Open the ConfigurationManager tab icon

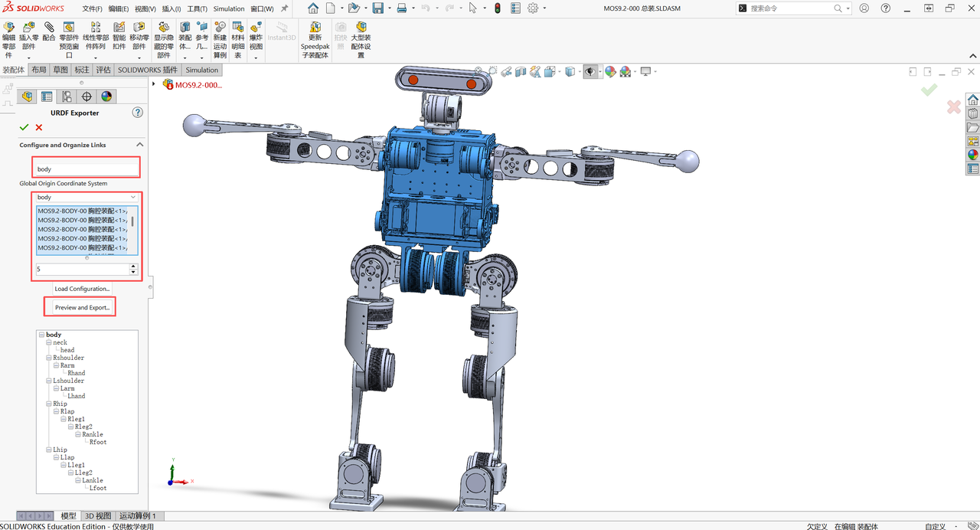click(67, 97)
